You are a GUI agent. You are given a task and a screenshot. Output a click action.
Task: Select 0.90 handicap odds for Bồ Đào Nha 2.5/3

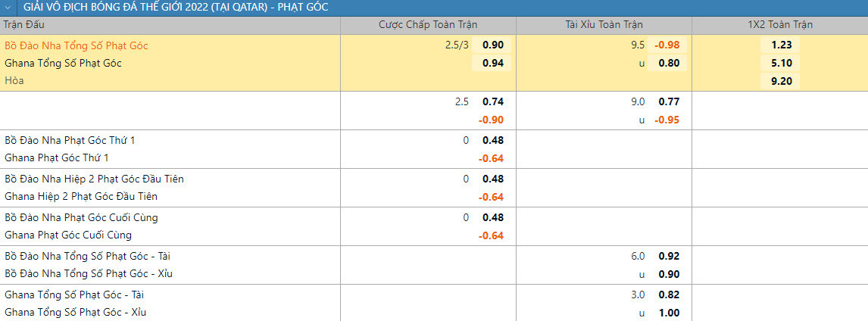pos(493,45)
